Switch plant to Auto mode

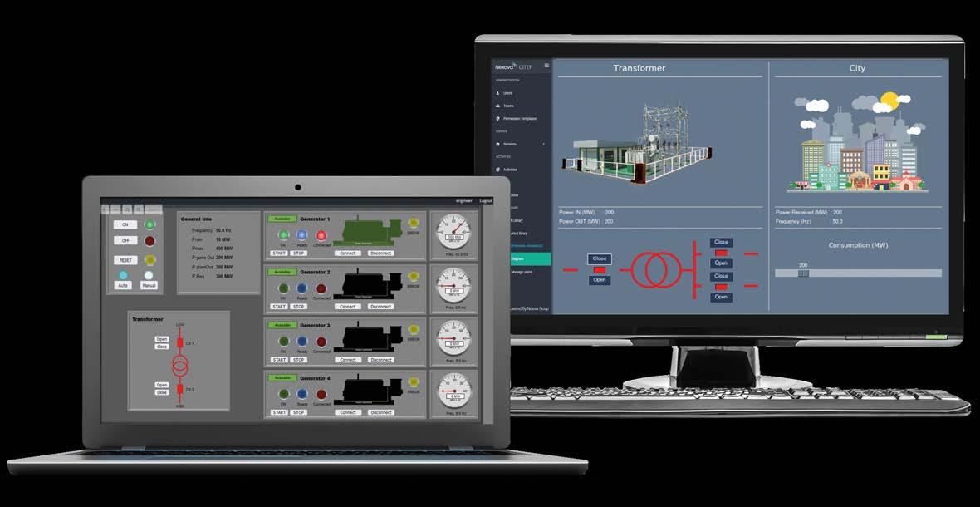(123, 285)
